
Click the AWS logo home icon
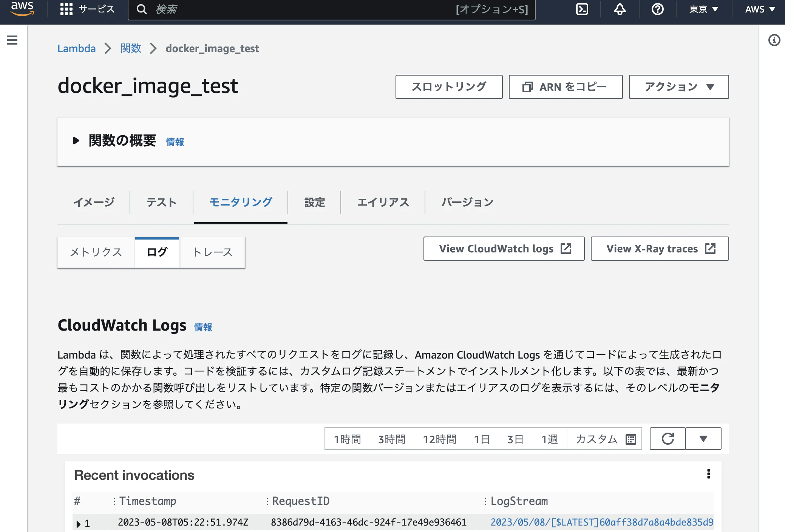coord(23,9)
